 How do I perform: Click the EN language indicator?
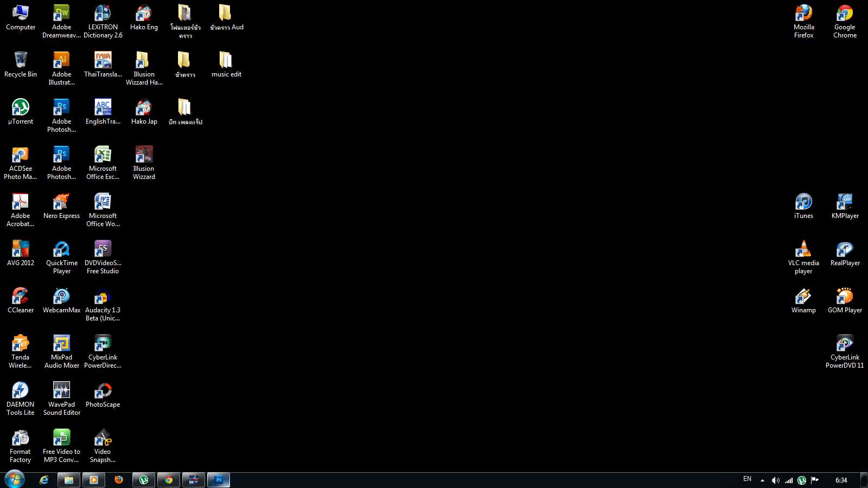pyautogui.click(x=748, y=479)
